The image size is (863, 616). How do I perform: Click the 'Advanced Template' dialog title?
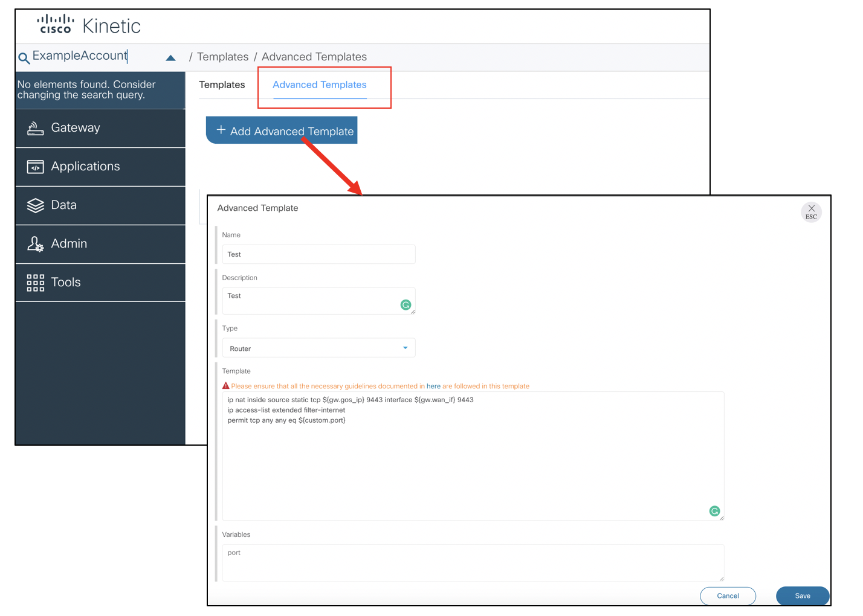(257, 208)
